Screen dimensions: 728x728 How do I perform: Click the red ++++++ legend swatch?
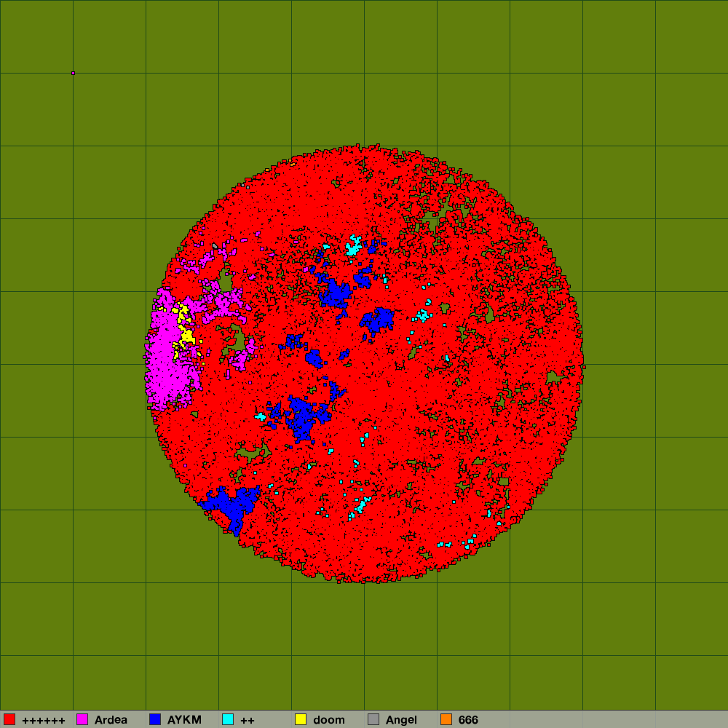tap(9, 719)
